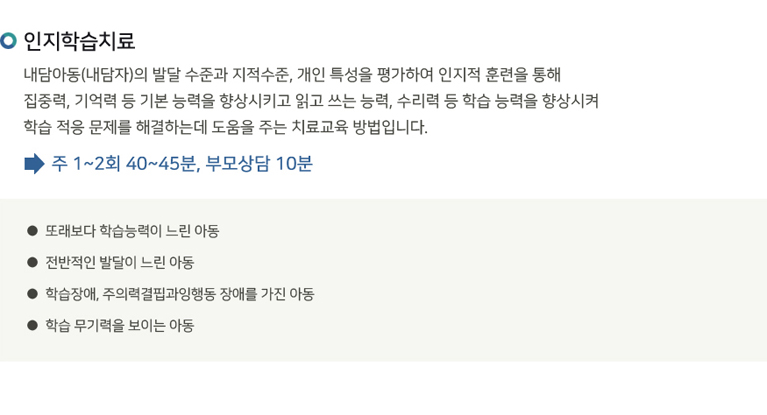Click the first description line starting 내담아동(내담자)의
Viewport: 767px width, 415px height.
(292, 75)
